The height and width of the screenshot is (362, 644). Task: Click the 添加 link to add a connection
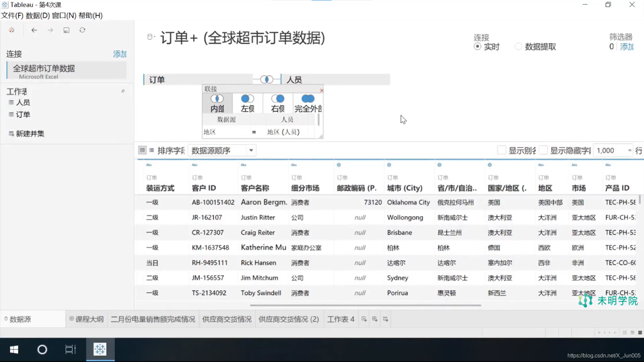119,54
